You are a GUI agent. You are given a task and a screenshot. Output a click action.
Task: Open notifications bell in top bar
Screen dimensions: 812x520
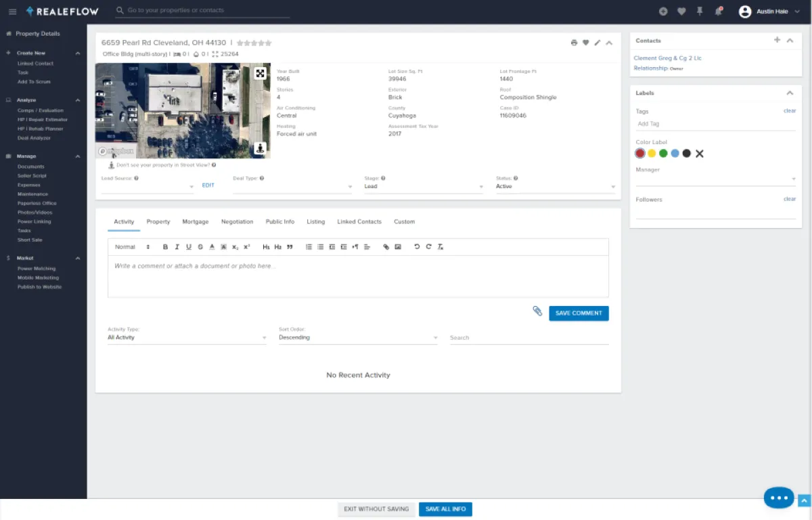[x=719, y=11]
